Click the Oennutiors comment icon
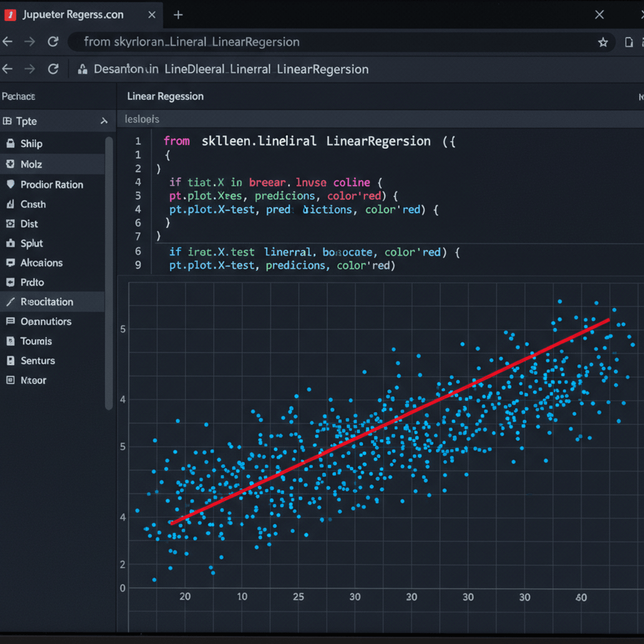Image resolution: width=644 pixels, height=644 pixels. coord(11,321)
